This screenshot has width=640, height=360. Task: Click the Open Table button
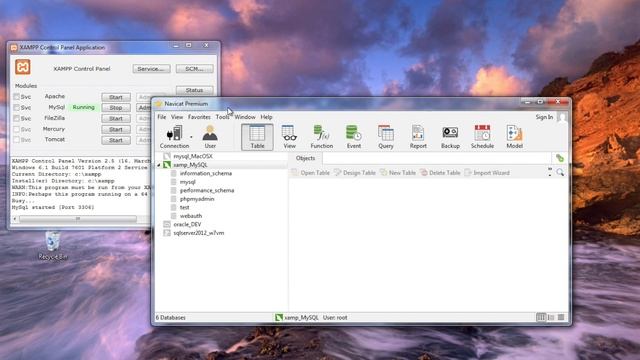pyautogui.click(x=310, y=173)
